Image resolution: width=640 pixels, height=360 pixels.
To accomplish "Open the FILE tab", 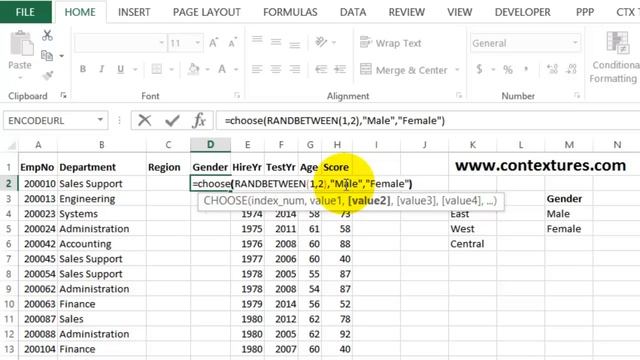I will [25, 12].
